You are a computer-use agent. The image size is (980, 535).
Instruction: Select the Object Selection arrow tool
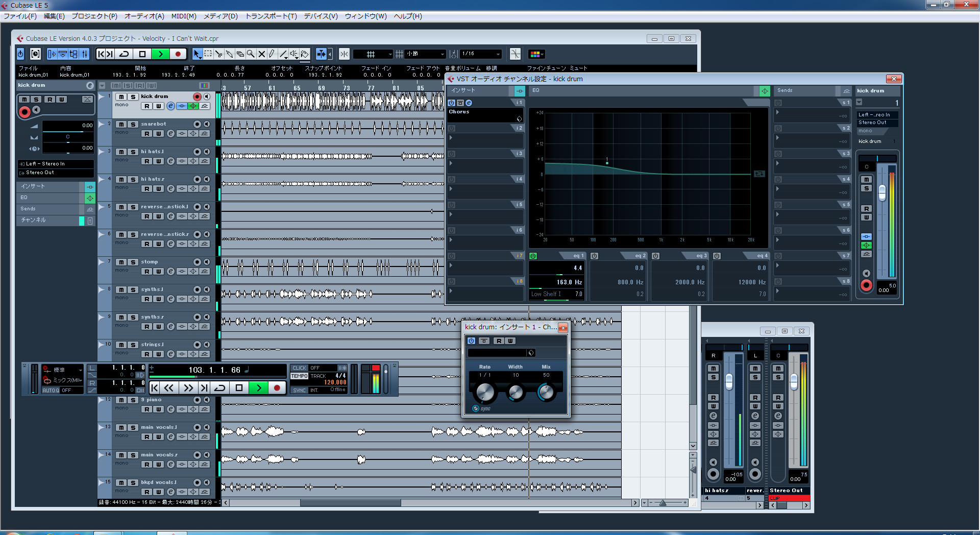pos(197,54)
